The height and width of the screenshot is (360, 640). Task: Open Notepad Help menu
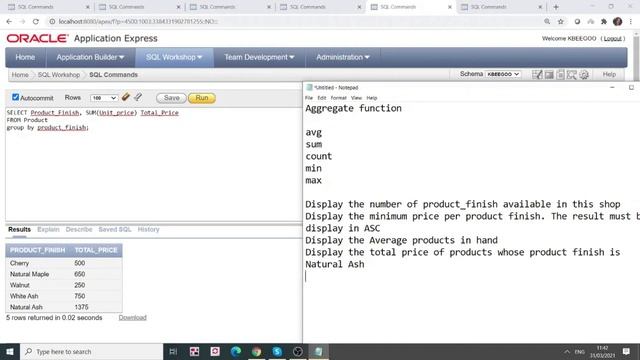(x=371, y=98)
